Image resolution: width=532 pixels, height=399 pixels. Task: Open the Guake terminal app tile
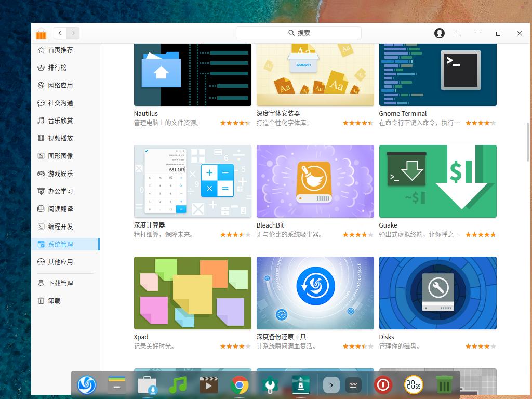[437, 181]
